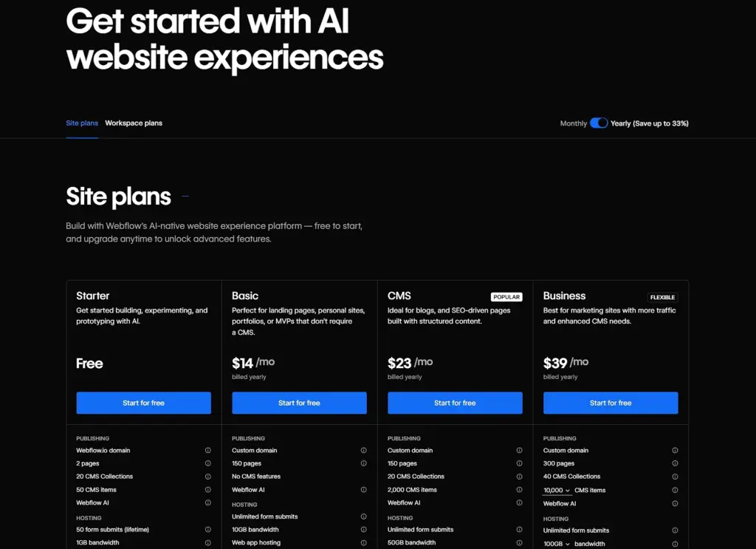This screenshot has height=549, width=756.
Task: Click info icon next to Custom domain in Basic
Action: pyautogui.click(x=363, y=450)
